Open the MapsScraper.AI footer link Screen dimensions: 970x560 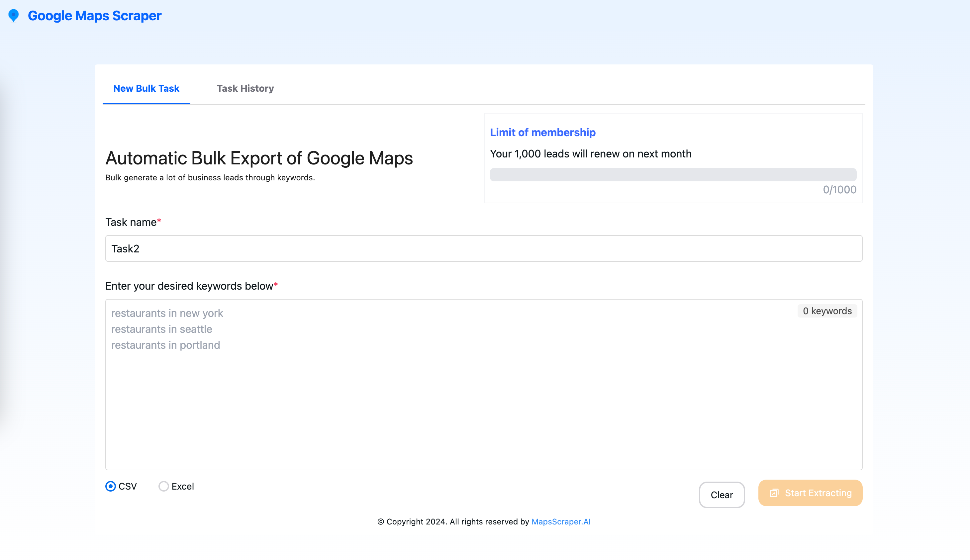pyautogui.click(x=561, y=522)
